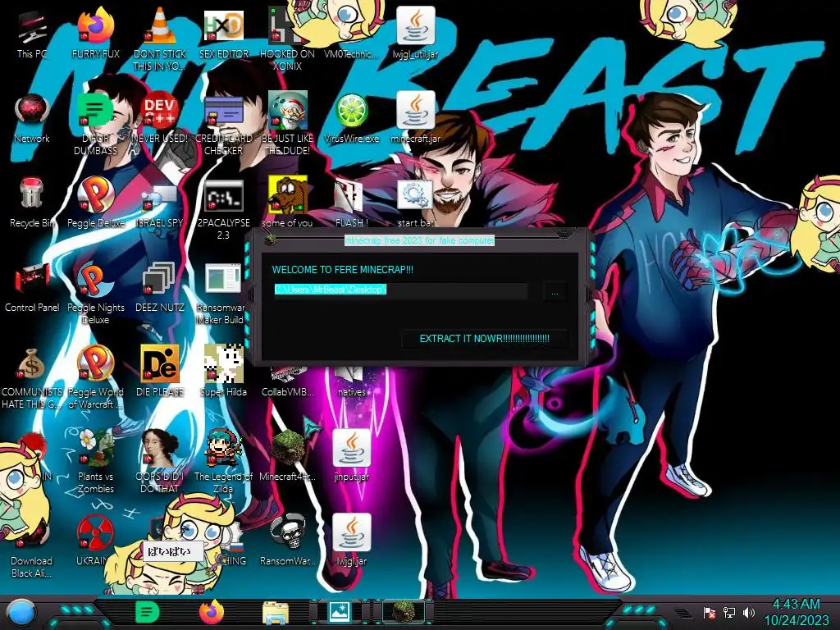Open The Legend of Zilda icon
The width and height of the screenshot is (840, 630).
click(224, 462)
